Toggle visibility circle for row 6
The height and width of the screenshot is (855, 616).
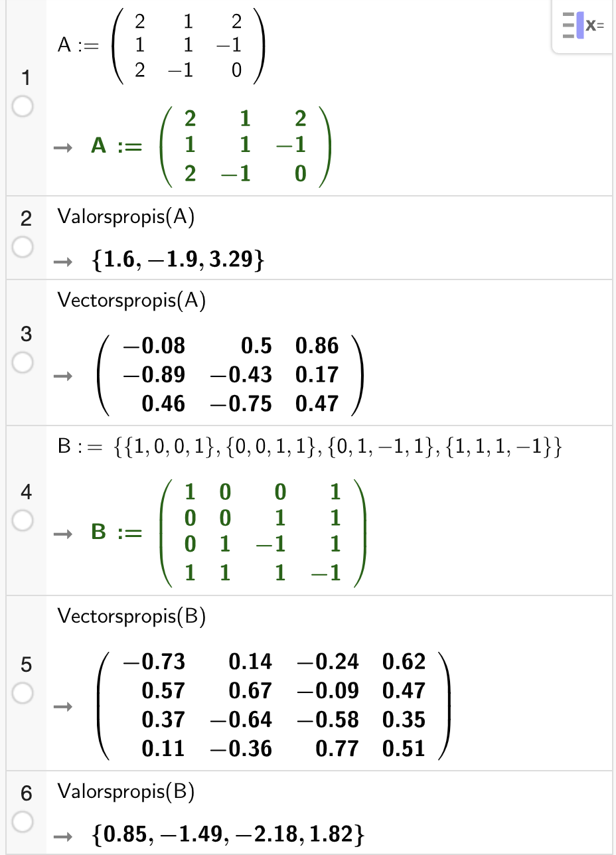[23, 822]
